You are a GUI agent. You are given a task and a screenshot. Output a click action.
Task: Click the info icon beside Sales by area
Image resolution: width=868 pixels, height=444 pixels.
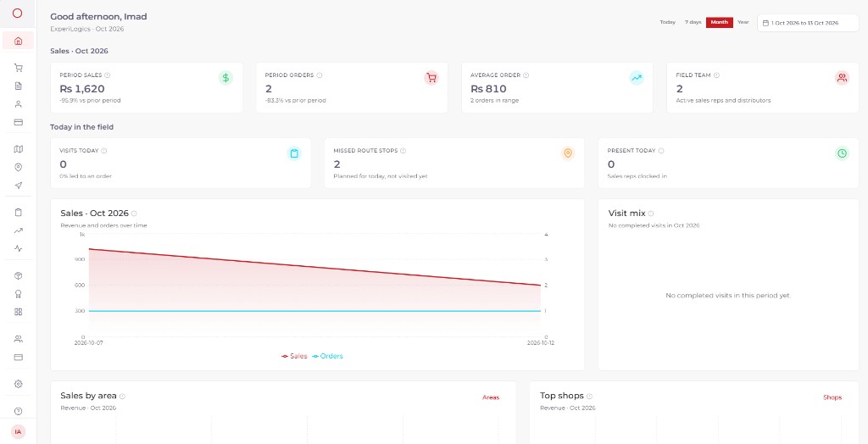(122, 397)
